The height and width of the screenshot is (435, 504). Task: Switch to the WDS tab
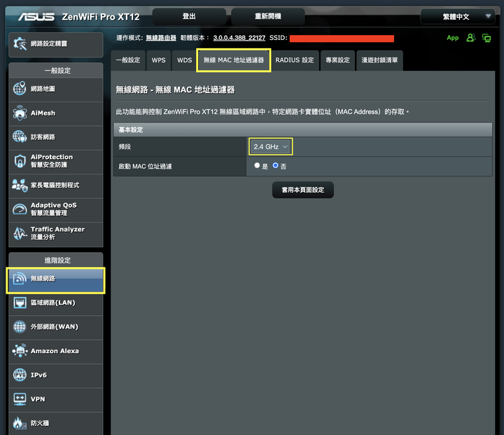(185, 60)
